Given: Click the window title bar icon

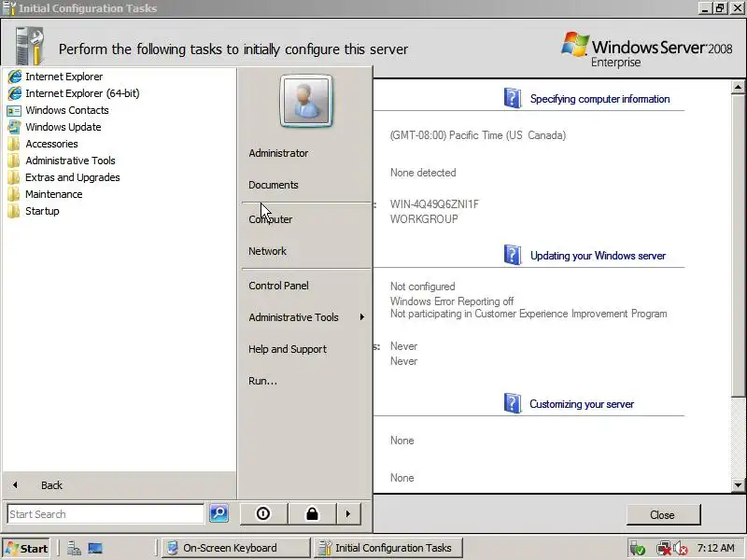Looking at the screenshot, I should pyautogui.click(x=9, y=8).
